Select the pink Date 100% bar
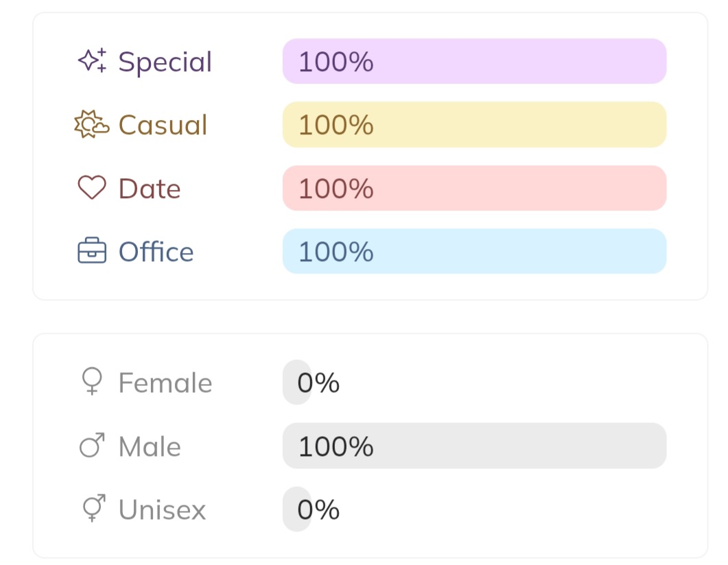Image resolution: width=728 pixels, height=565 pixels. pos(474,188)
